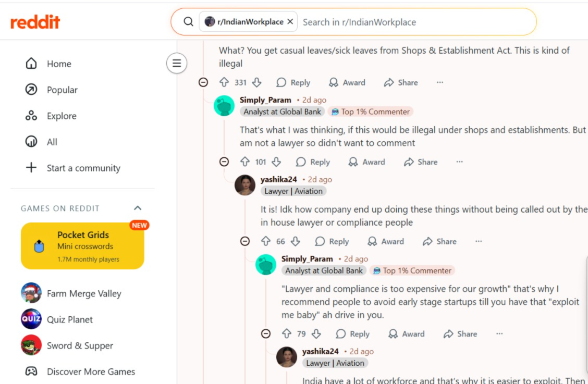Collapse the Games on Reddit section
The width and height of the screenshot is (588, 384).
tap(138, 208)
